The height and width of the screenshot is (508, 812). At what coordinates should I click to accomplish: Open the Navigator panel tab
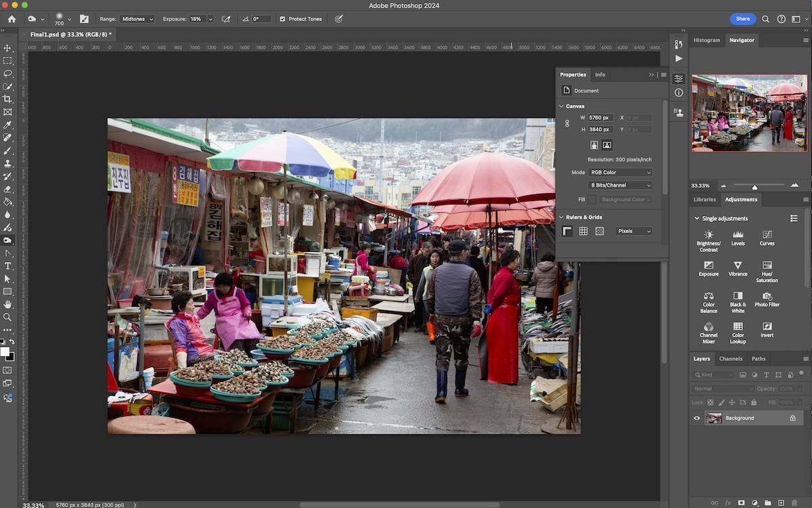pos(742,40)
